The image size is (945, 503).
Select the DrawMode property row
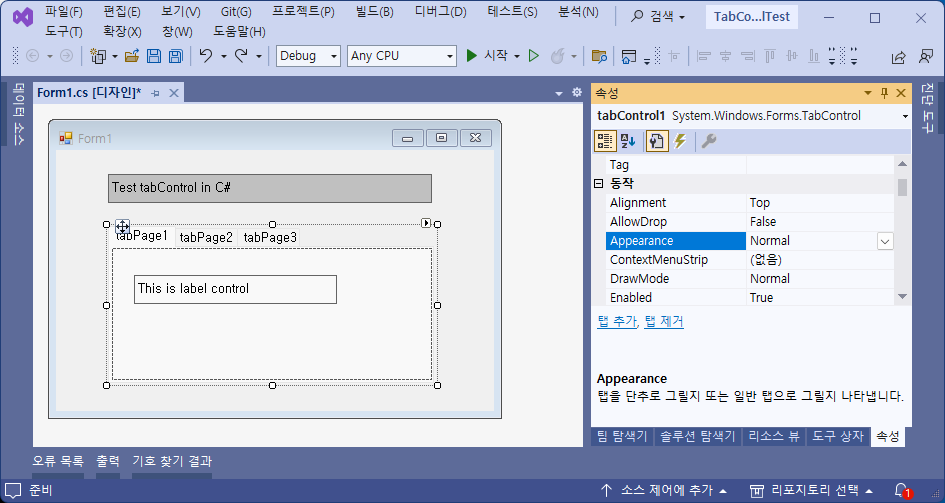(749, 278)
